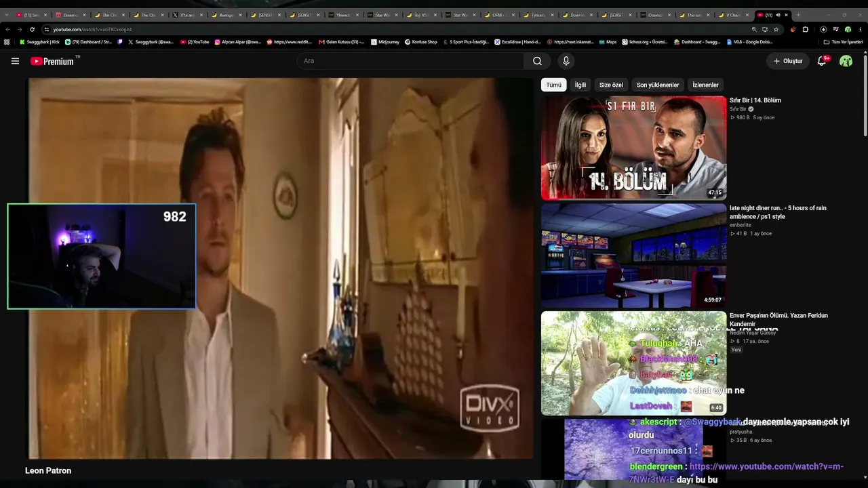
Task: Click the magnifier search button
Action: pos(537,61)
